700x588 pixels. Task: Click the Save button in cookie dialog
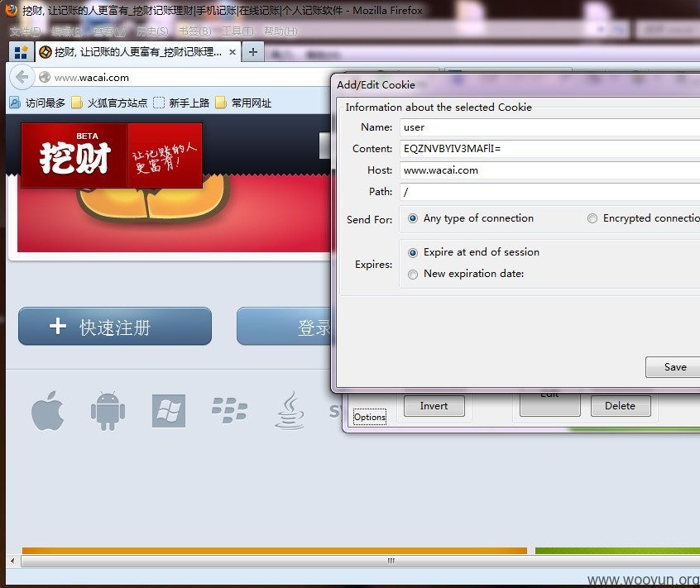tap(673, 367)
